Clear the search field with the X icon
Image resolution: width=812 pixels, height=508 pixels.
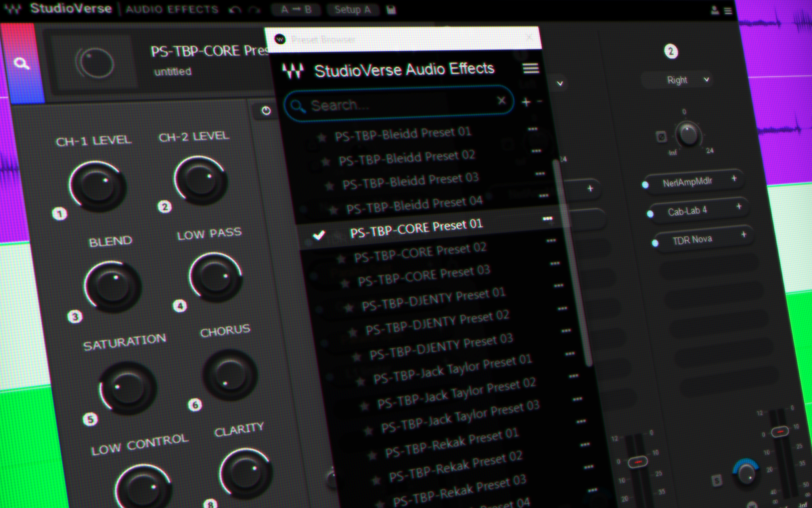tap(501, 101)
